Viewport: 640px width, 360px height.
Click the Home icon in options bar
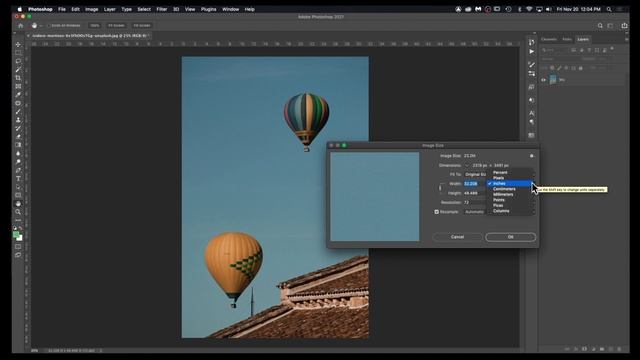[20, 25]
